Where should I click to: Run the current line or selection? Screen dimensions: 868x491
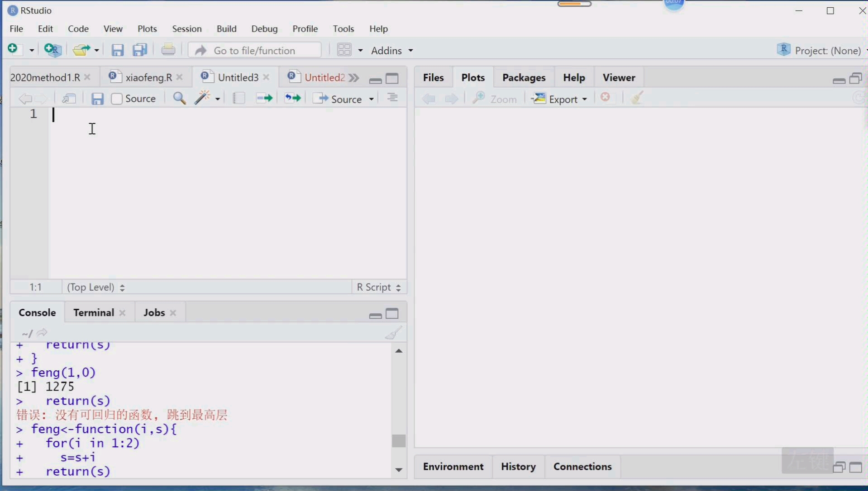point(264,98)
